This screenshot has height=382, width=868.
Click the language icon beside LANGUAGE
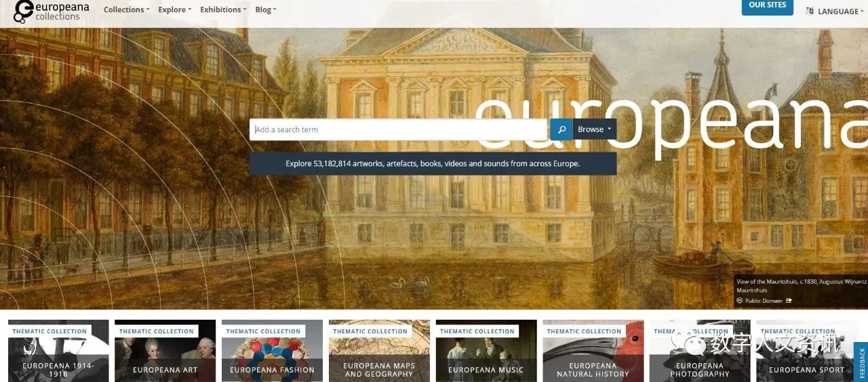click(810, 11)
